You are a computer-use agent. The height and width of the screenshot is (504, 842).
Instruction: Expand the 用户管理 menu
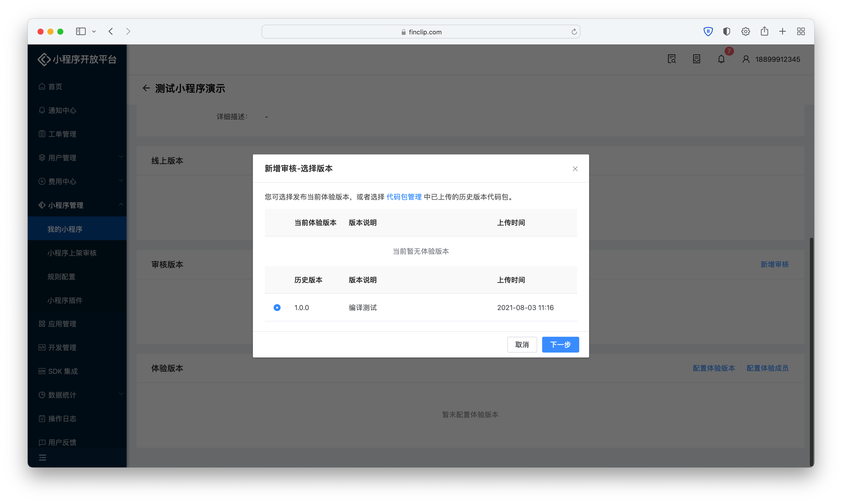pyautogui.click(x=77, y=158)
